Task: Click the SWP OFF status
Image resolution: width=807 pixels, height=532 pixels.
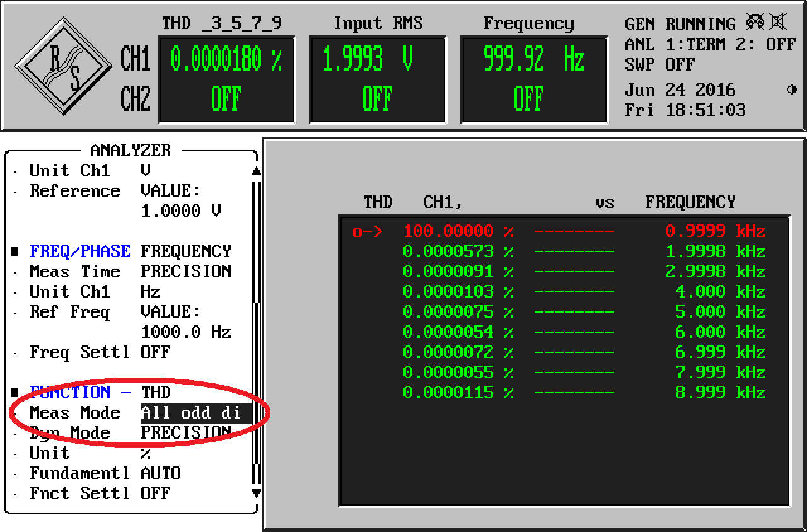Action: 660,64
